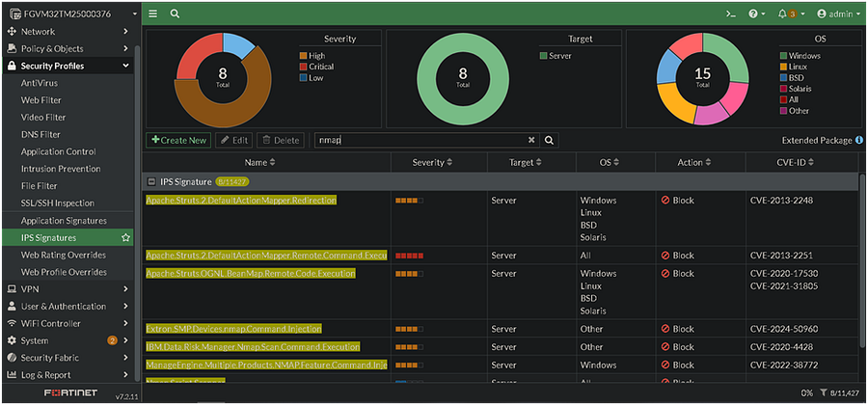
Task: Open the global search magnifier in header
Action: (175, 13)
